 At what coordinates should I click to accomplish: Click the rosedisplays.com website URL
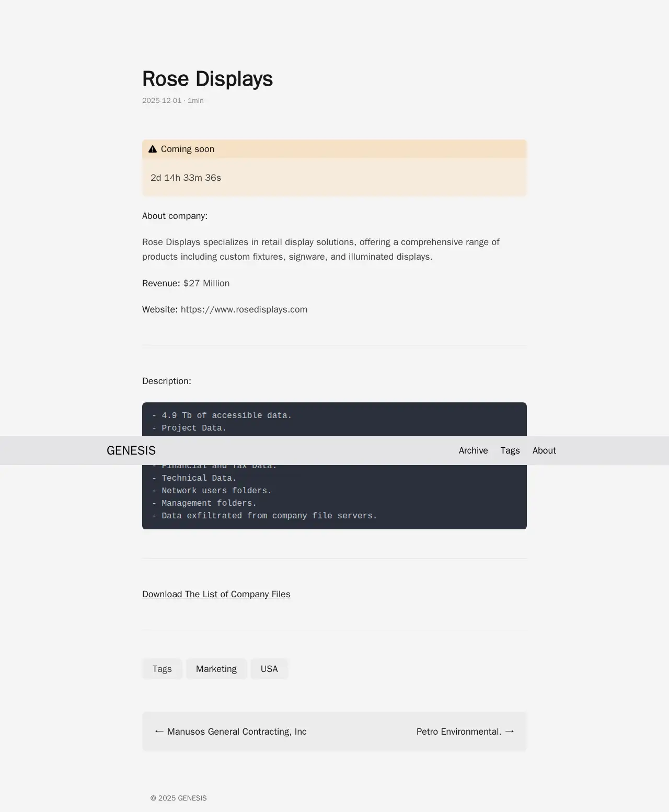[244, 309]
